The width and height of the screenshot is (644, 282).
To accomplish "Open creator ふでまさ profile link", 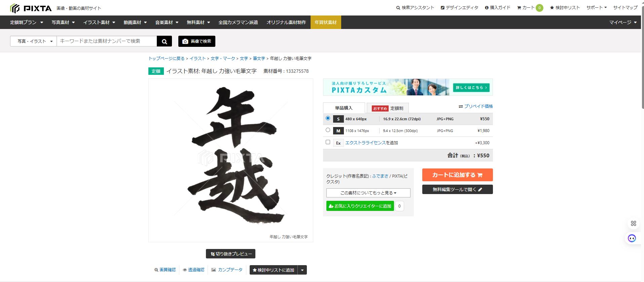I will [x=380, y=176].
